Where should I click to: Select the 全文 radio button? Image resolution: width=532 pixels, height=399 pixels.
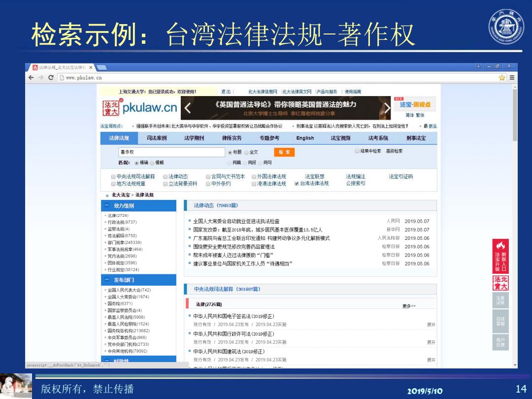[246, 153]
